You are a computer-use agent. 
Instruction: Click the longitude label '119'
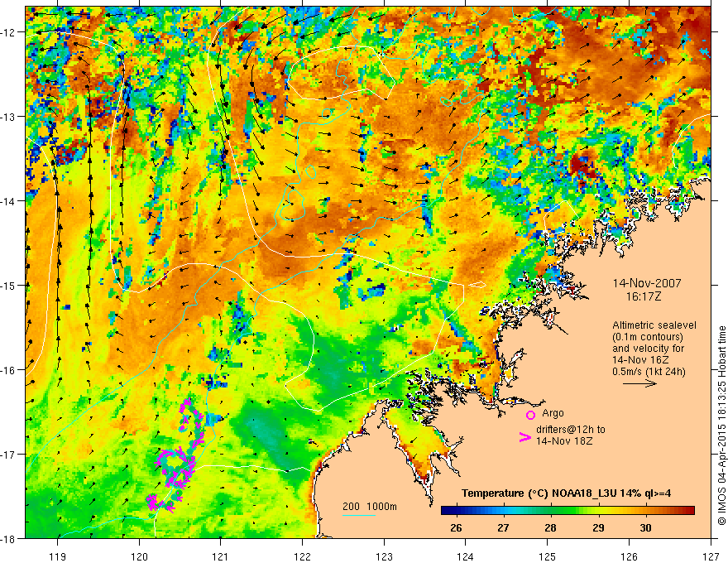(x=58, y=556)
